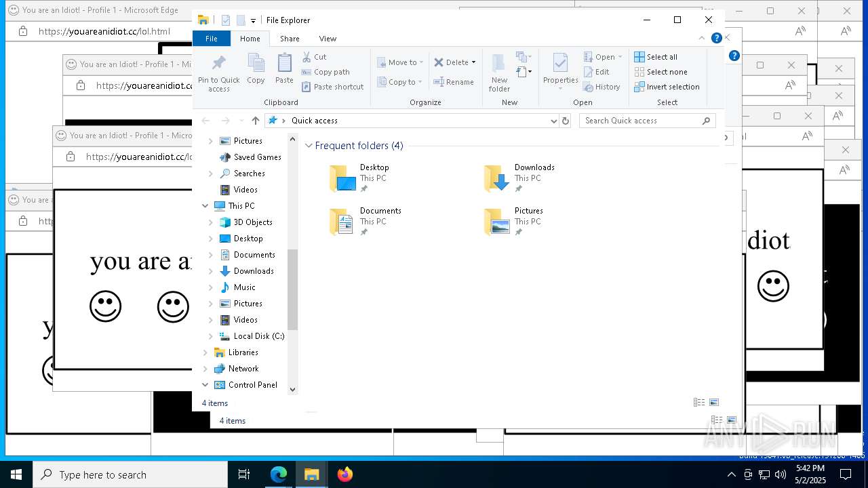Collapse the This PC tree node
The width and height of the screenshot is (868, 488).
[x=205, y=206]
